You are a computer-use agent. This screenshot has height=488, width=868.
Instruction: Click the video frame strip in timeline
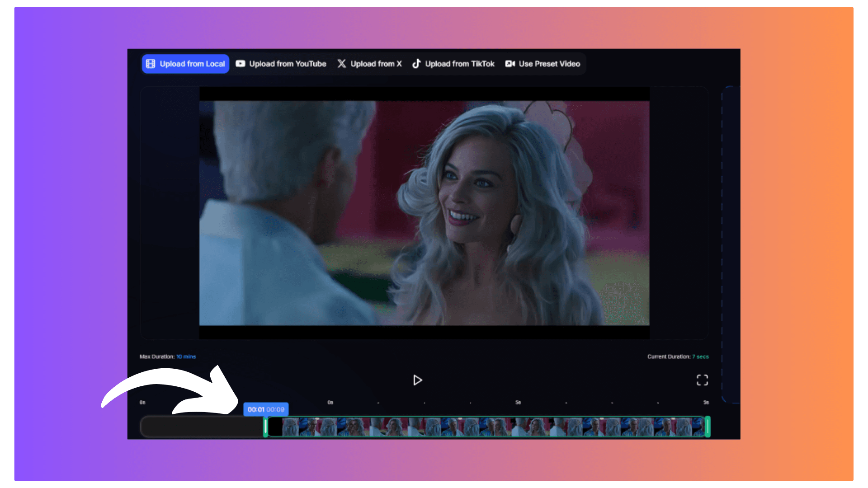pyautogui.click(x=486, y=427)
